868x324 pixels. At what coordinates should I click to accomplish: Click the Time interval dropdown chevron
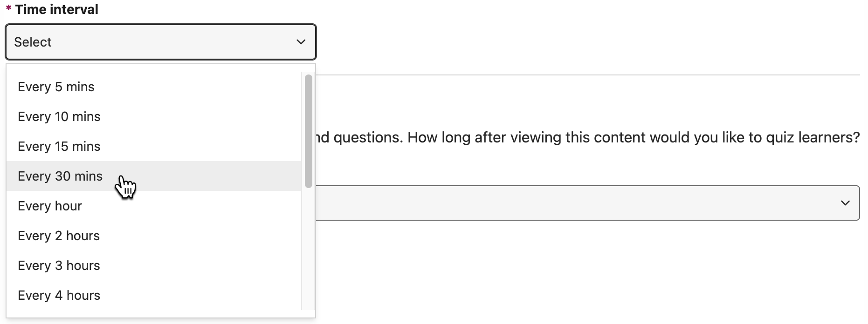point(301,42)
